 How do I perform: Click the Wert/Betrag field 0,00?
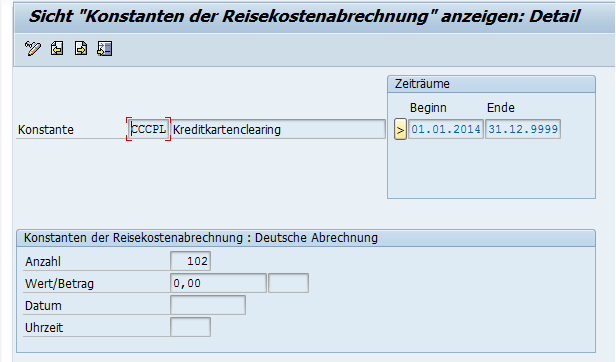(x=218, y=283)
